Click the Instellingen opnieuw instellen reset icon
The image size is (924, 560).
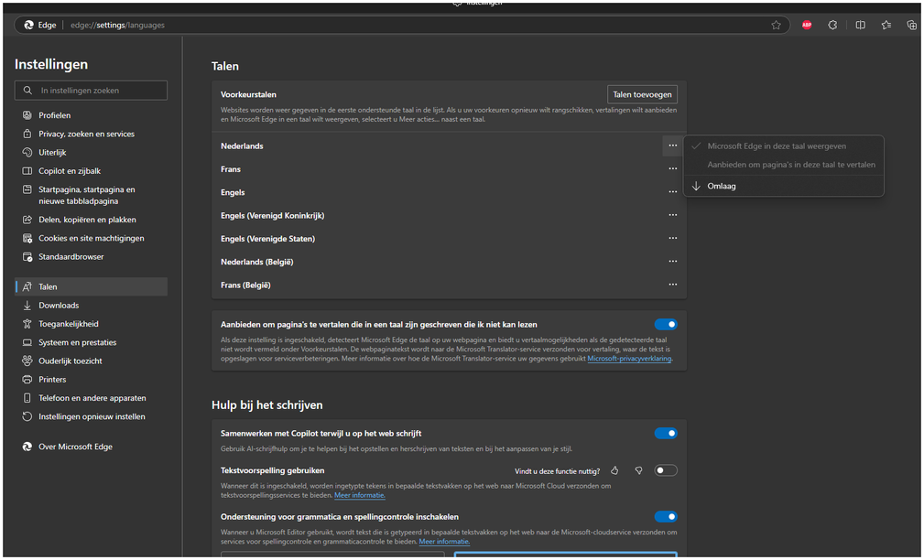coord(27,416)
